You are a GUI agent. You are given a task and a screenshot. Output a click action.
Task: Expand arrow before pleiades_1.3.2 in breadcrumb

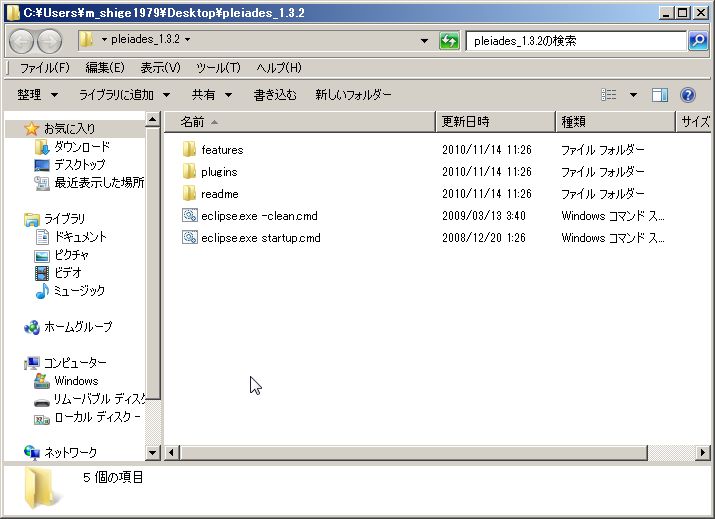coord(104,40)
